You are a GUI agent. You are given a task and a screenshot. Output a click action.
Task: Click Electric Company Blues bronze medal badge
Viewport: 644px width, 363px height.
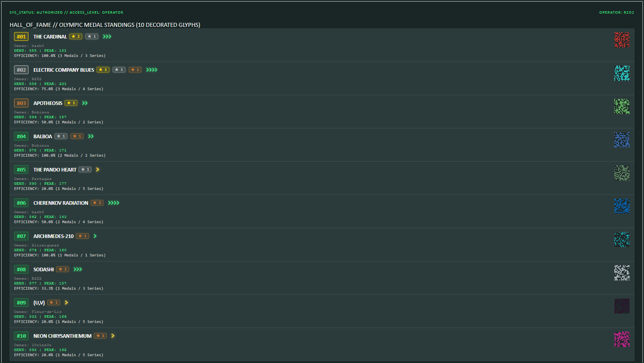pyautogui.click(x=135, y=70)
